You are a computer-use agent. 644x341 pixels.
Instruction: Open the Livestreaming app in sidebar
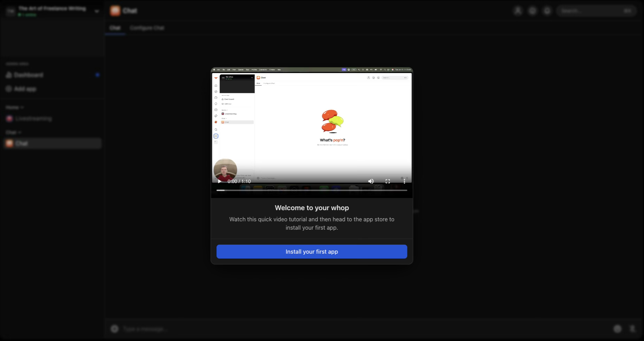pyautogui.click(x=33, y=119)
